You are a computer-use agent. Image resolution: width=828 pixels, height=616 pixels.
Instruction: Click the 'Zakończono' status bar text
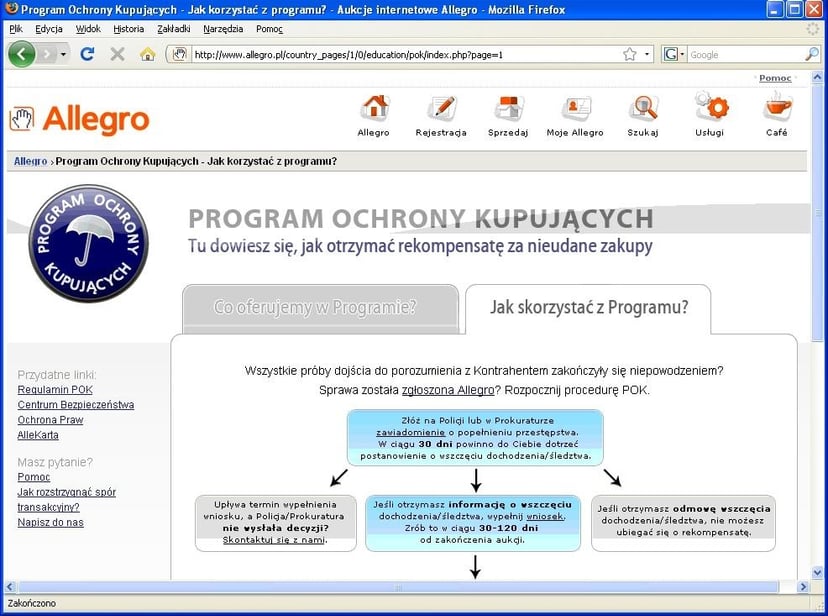[x=32, y=603]
